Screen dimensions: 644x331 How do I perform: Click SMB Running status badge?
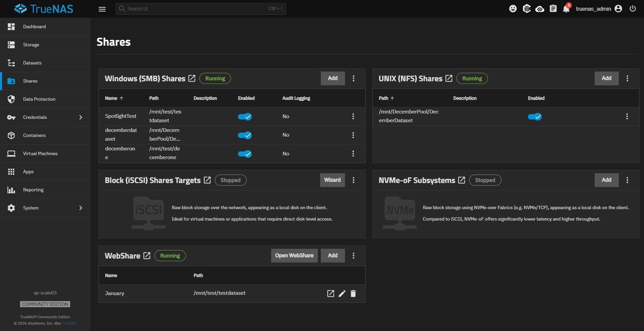(x=215, y=78)
